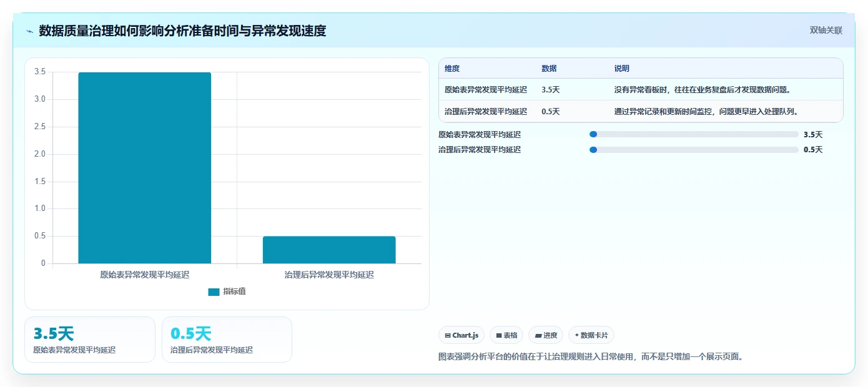Click table cell 原始表异常发现平均延迟
Screen dimensions: 868x387
tap(486, 90)
